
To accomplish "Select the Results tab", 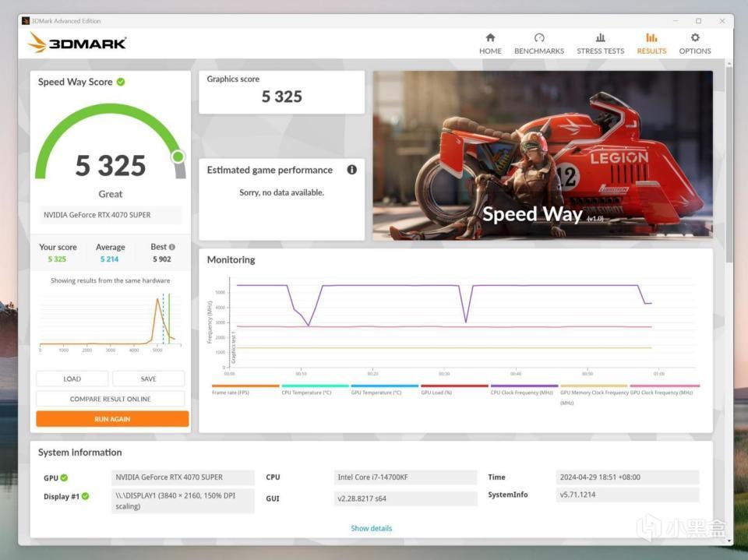I will [651, 44].
